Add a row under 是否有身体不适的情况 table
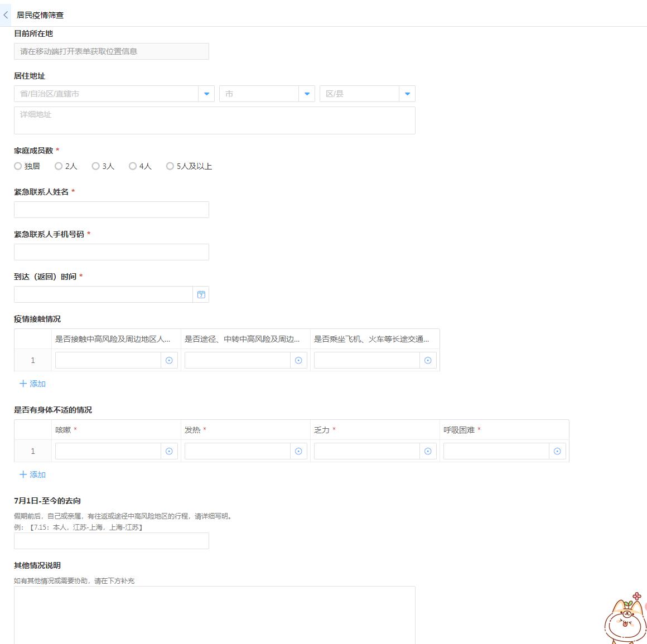This screenshot has width=647, height=644. tap(32, 474)
